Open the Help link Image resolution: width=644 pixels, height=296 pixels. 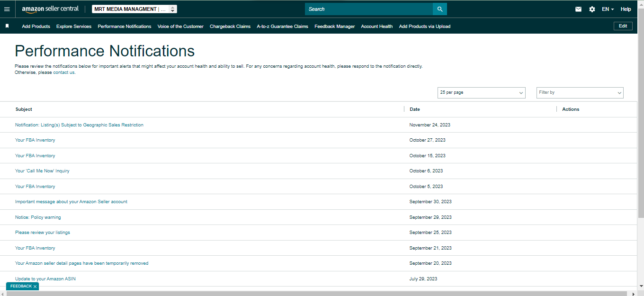click(x=626, y=9)
